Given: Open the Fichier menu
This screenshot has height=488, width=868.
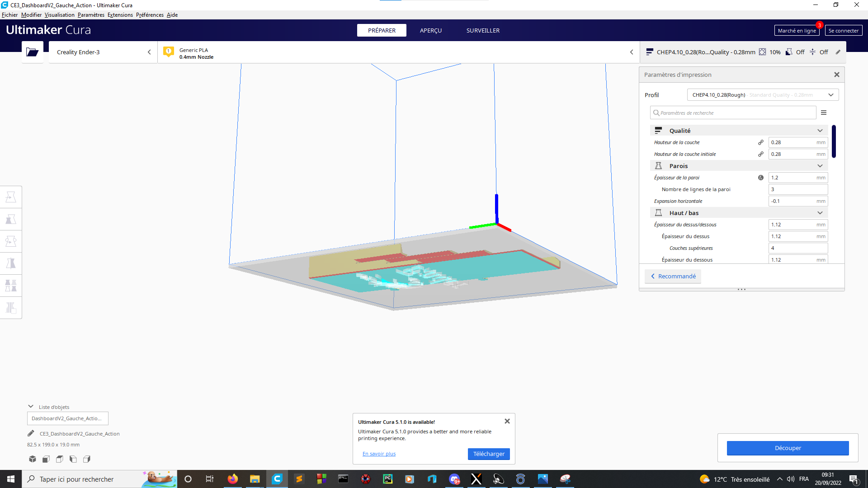Looking at the screenshot, I should coord(9,15).
